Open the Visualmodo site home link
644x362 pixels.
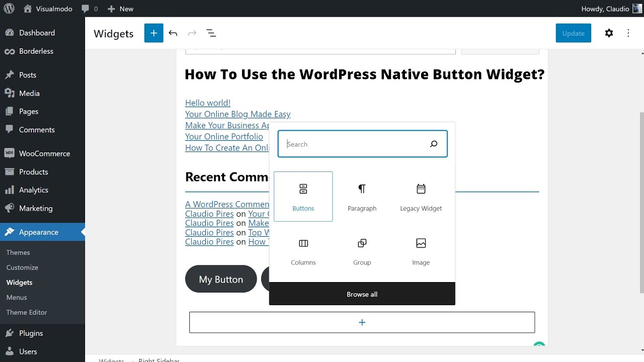tap(48, 9)
